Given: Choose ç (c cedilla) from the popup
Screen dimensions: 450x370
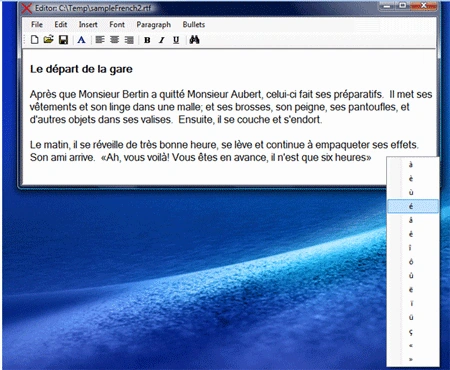Looking at the screenshot, I should 413,332.
